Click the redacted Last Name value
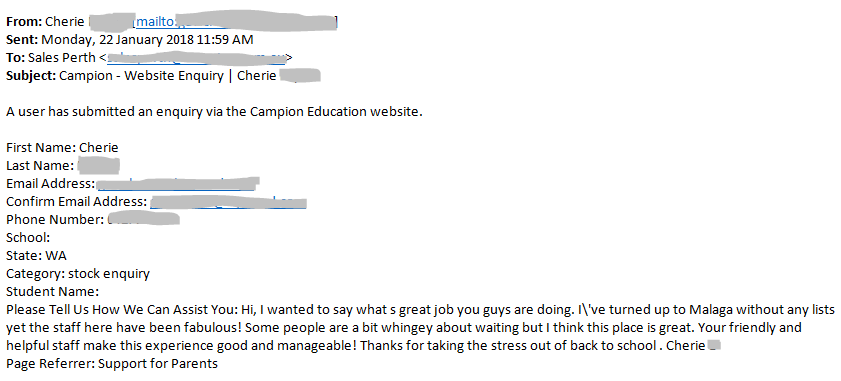The width and height of the screenshot is (841, 381). 98,166
